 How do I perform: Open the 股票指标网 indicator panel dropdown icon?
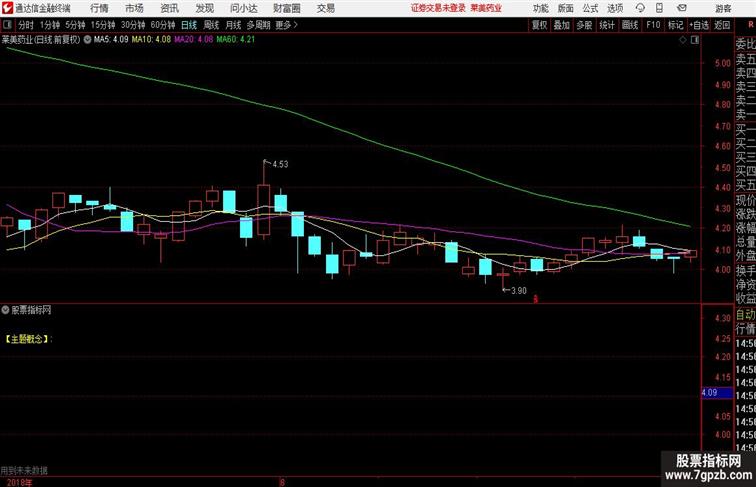tap(5, 310)
